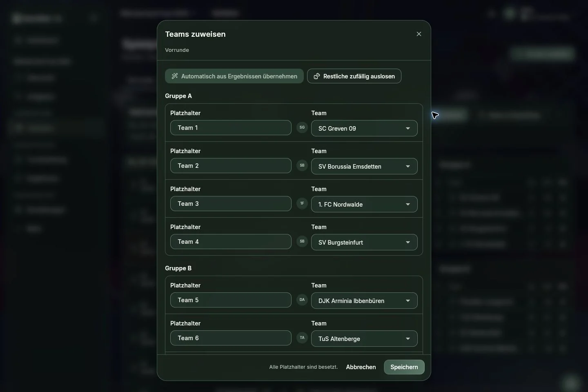Click the SG badge for SC Greven 09
The height and width of the screenshot is (392, 588).
point(302,127)
